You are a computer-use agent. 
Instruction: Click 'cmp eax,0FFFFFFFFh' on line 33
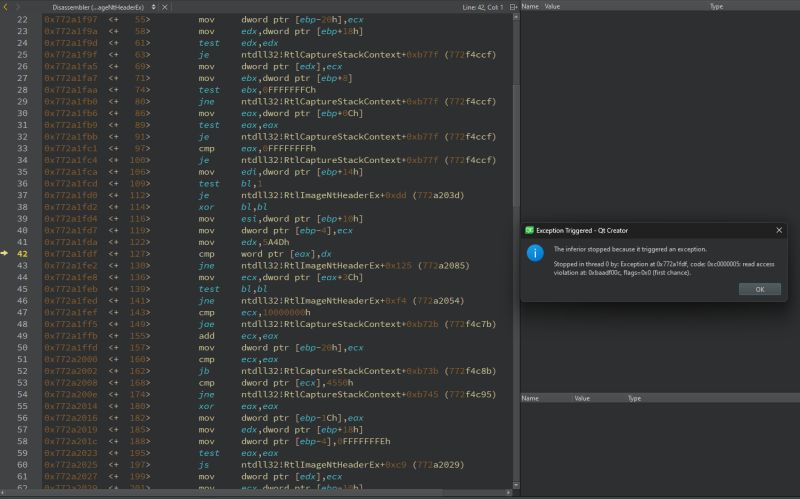tap(257, 148)
